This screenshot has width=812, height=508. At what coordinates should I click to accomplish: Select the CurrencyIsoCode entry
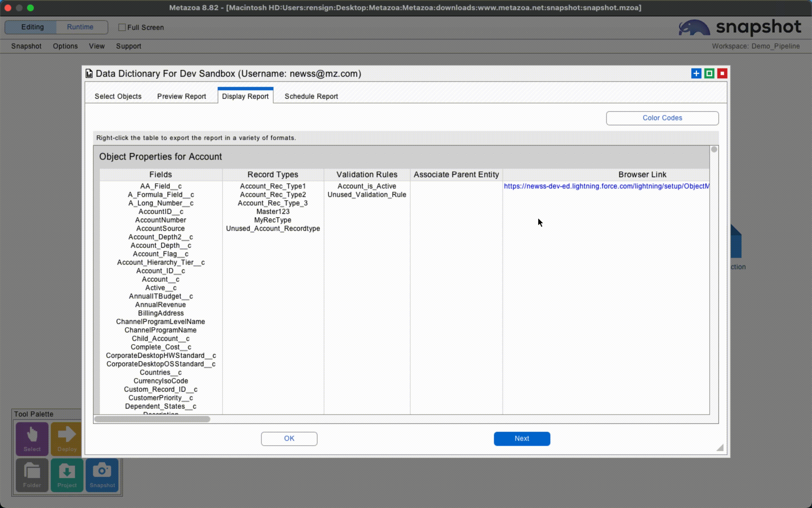coord(161,381)
